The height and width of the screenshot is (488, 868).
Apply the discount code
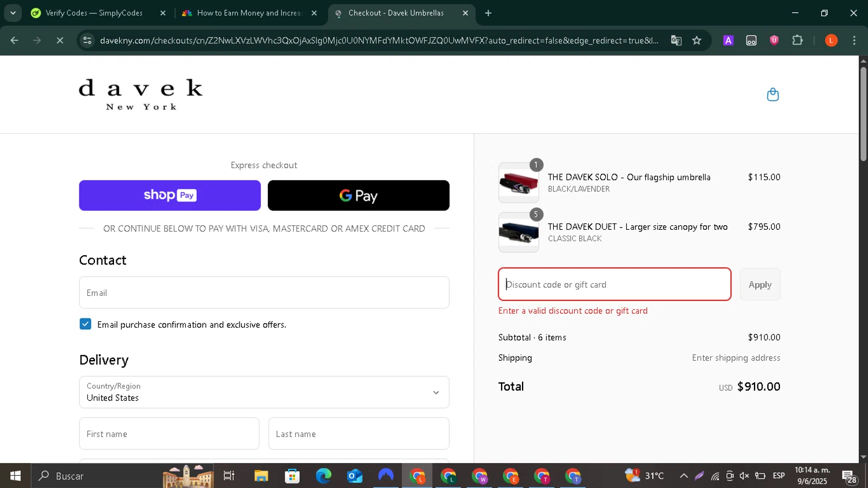click(760, 284)
